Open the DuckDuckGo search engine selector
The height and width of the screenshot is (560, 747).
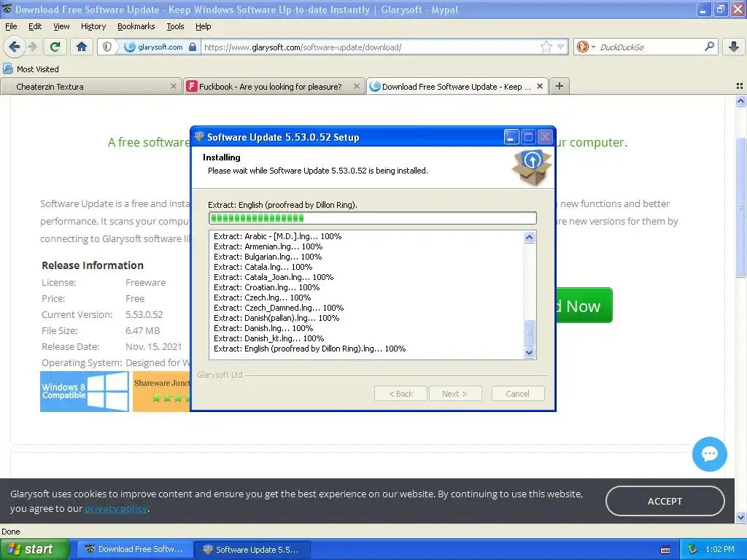pyautogui.click(x=586, y=47)
